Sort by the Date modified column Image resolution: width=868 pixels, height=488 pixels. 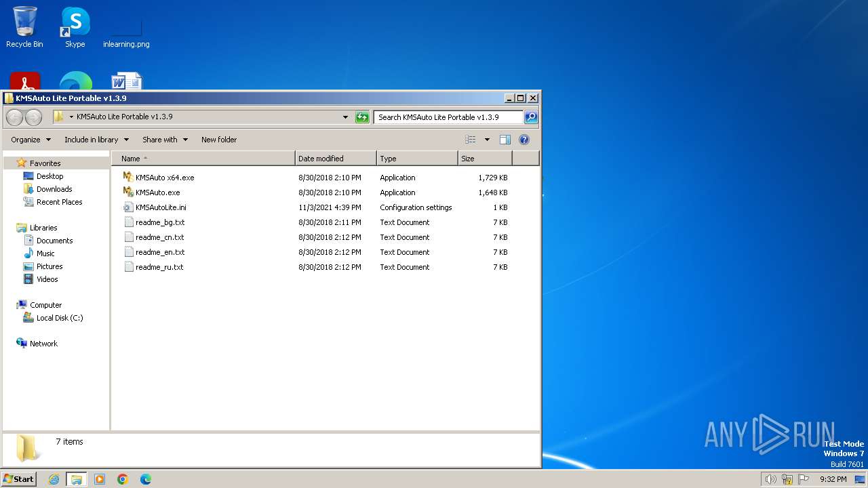coord(336,159)
